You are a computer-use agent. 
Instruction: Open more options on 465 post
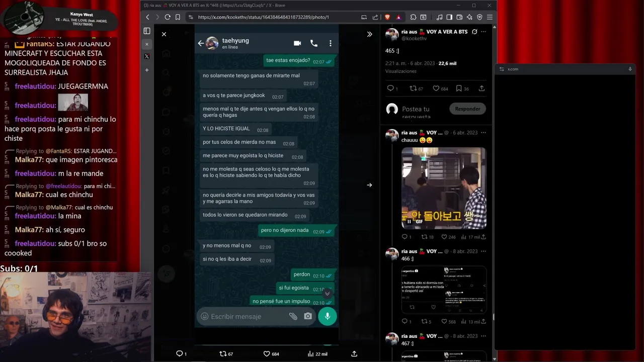click(x=484, y=32)
